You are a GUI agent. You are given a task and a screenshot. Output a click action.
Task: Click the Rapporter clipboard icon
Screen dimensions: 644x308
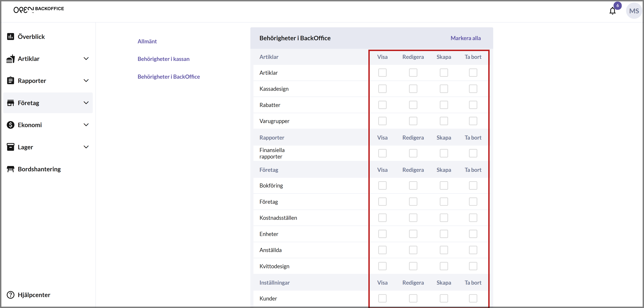pyautogui.click(x=10, y=81)
